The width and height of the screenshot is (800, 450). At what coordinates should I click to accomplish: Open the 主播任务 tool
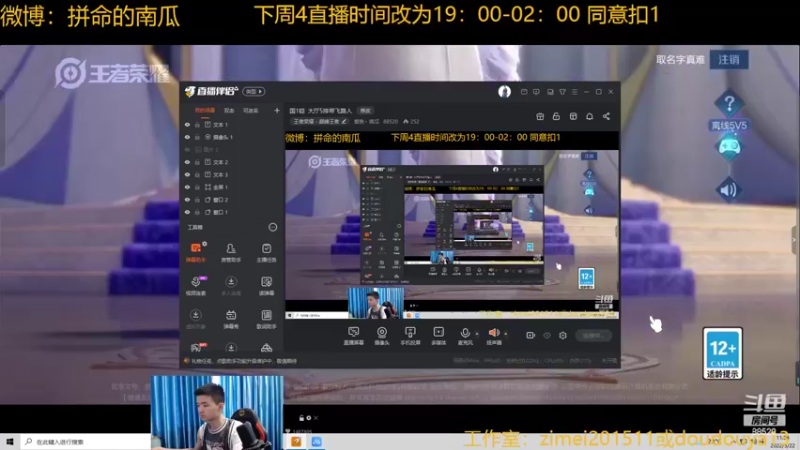266,252
